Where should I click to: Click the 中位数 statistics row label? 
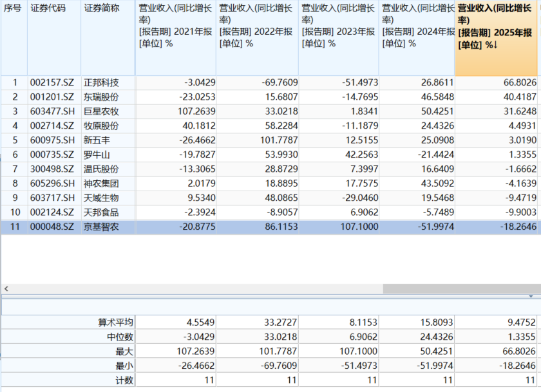[x=120, y=337]
